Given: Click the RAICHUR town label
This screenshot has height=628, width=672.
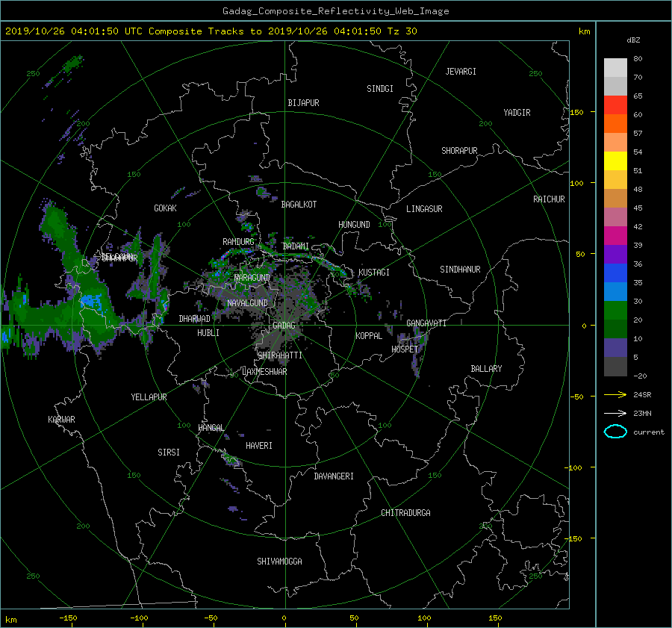Looking at the screenshot, I should click(x=549, y=199).
